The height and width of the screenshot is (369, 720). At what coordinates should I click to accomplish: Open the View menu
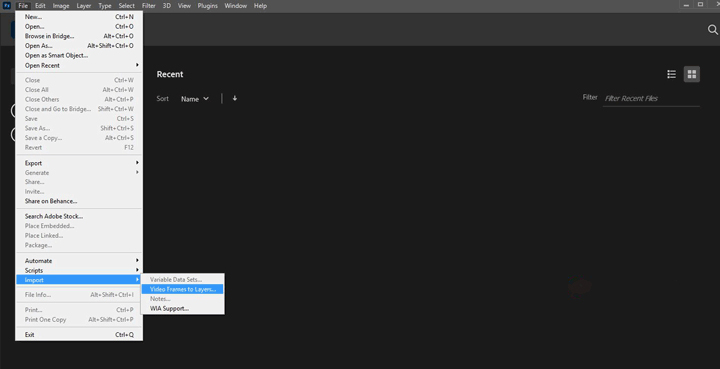coord(184,6)
